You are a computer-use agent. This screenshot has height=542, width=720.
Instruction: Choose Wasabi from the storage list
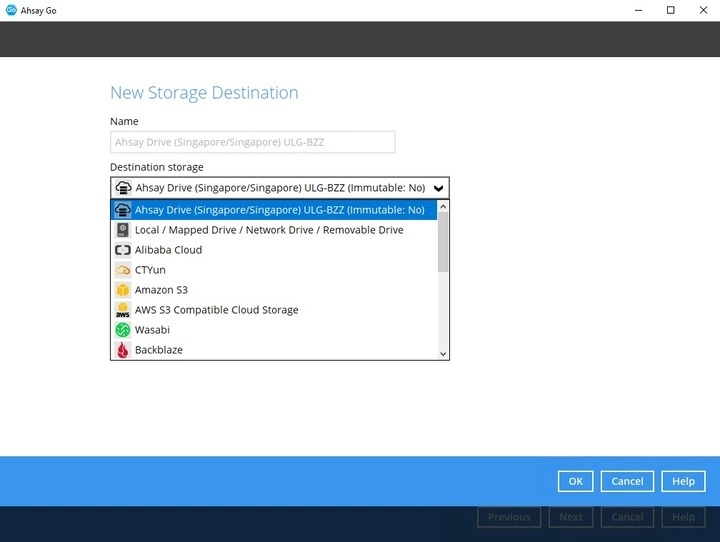[x=274, y=330]
